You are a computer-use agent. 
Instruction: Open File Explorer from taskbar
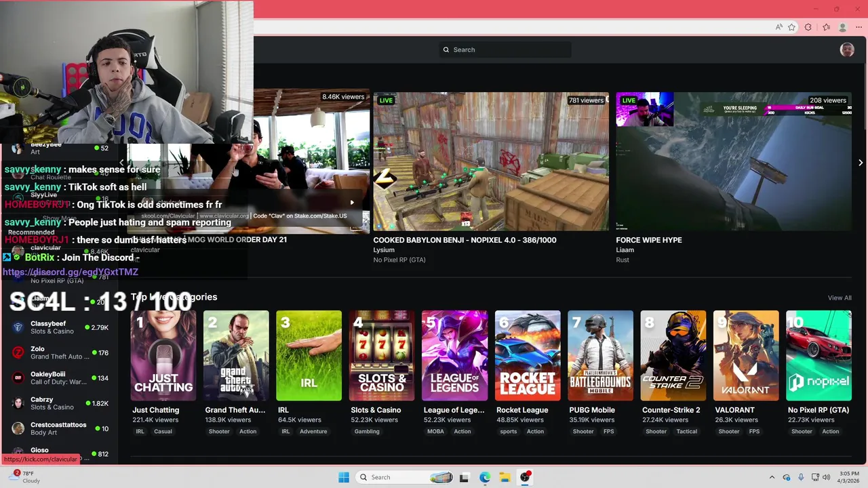pos(505,477)
